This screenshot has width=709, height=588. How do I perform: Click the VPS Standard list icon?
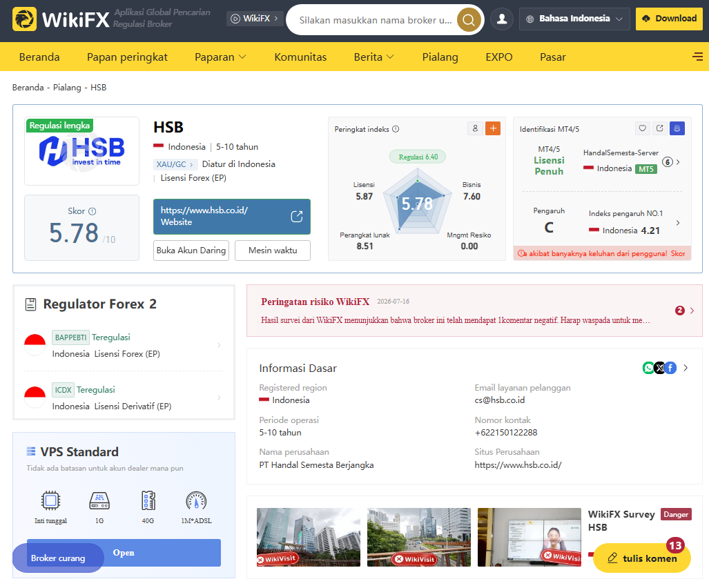[x=31, y=451]
